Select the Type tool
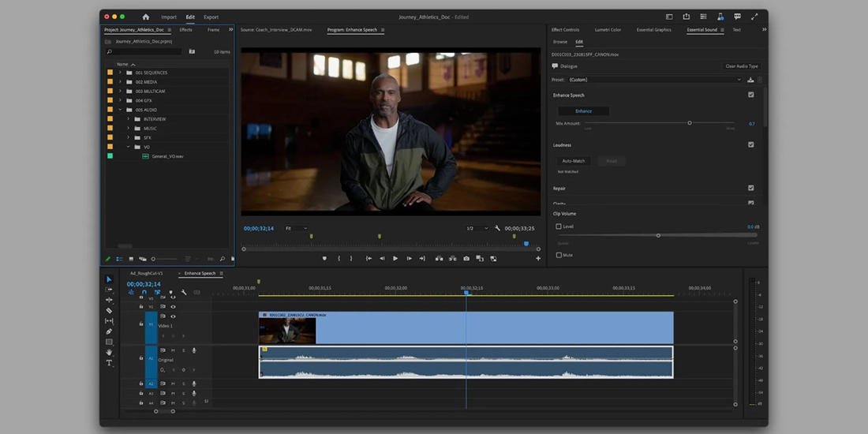 click(x=109, y=363)
